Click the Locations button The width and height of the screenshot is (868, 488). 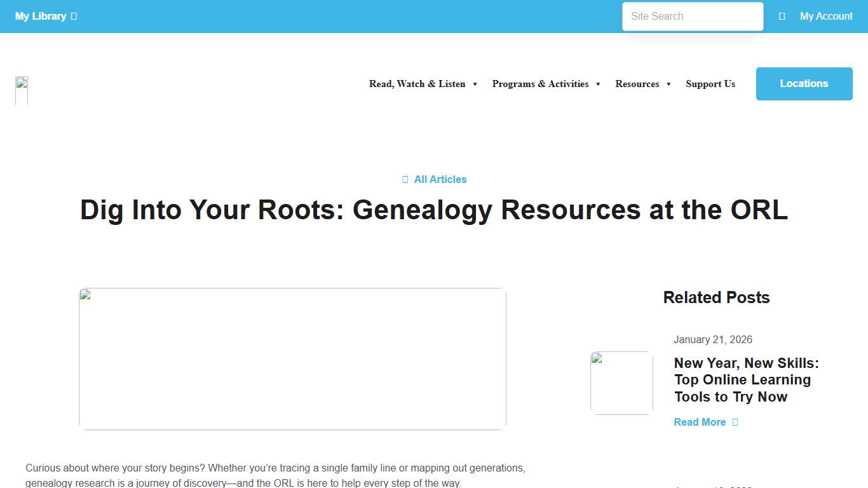(804, 83)
